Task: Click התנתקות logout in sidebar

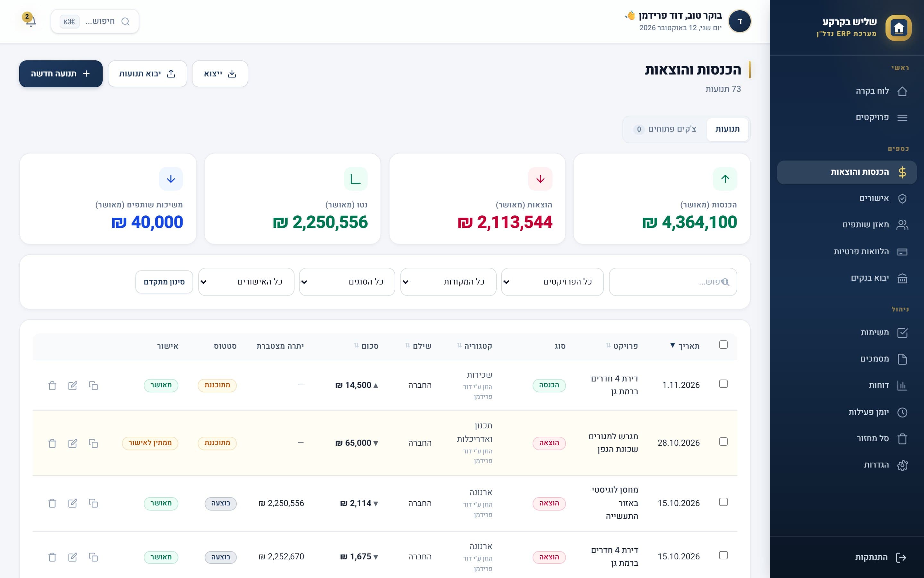Action: coord(881,557)
